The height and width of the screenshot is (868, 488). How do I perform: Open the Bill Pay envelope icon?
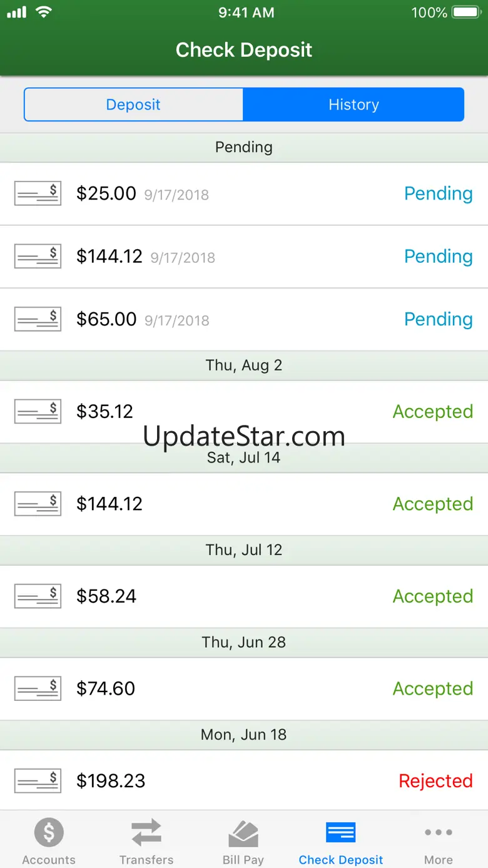[243, 834]
